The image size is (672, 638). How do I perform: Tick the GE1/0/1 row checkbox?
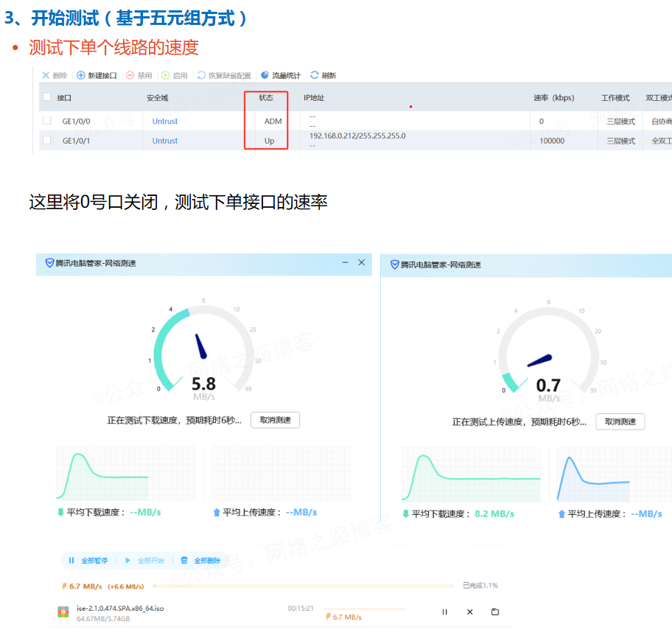[x=47, y=141]
